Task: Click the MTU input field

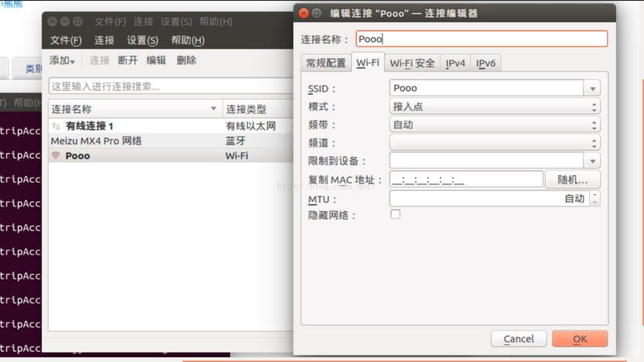Action: [489, 199]
